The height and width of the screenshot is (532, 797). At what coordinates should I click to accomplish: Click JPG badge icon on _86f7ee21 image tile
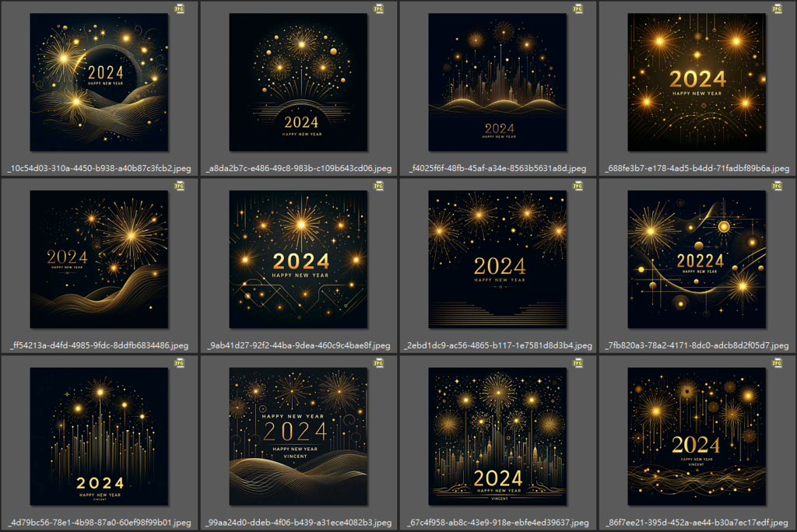click(778, 364)
